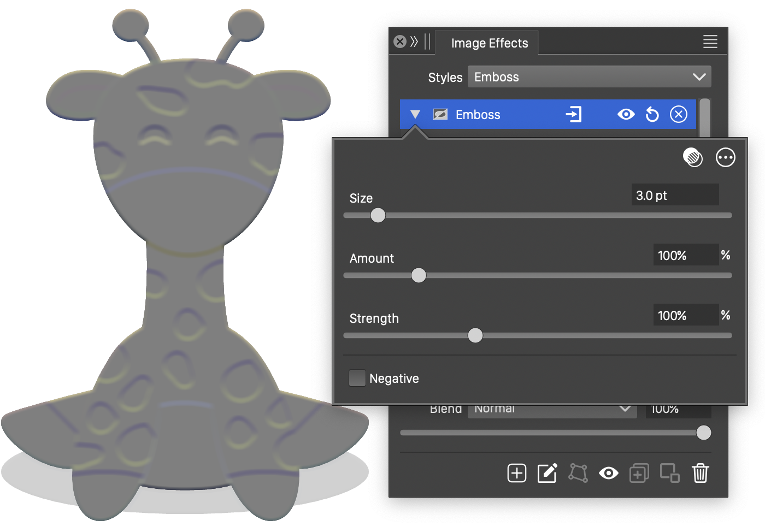
Task: Open the Styles dropdown showing Emboss
Action: coord(589,77)
